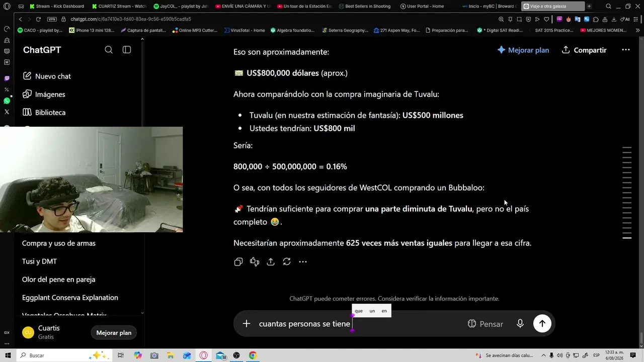The width and height of the screenshot is (644, 362).
Task: Open the thumbs rating icon under response
Action: point(255,261)
